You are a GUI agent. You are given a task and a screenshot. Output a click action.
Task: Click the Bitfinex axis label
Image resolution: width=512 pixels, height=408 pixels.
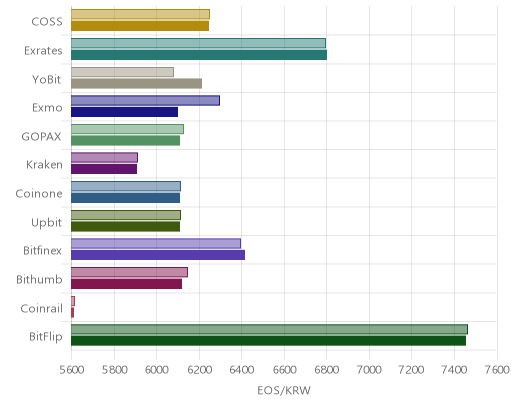point(42,251)
